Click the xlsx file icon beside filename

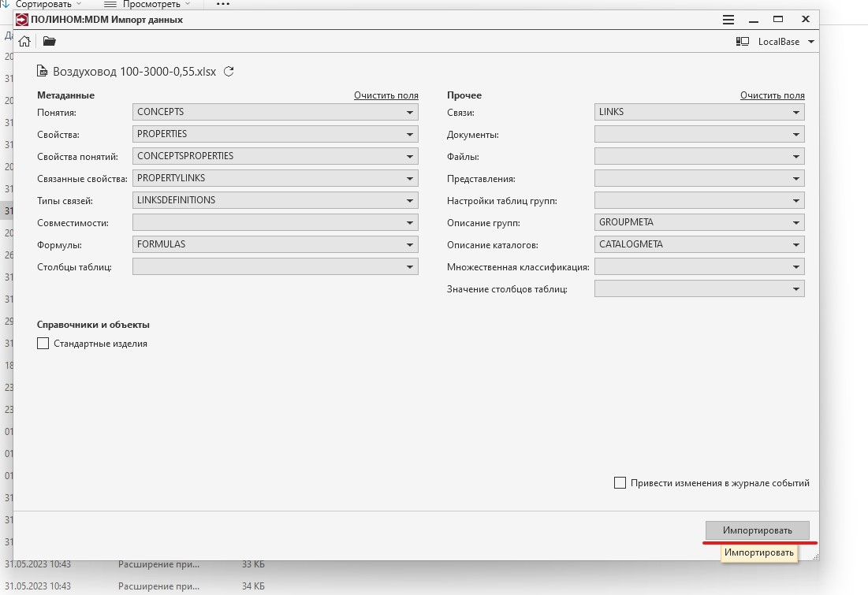point(42,71)
